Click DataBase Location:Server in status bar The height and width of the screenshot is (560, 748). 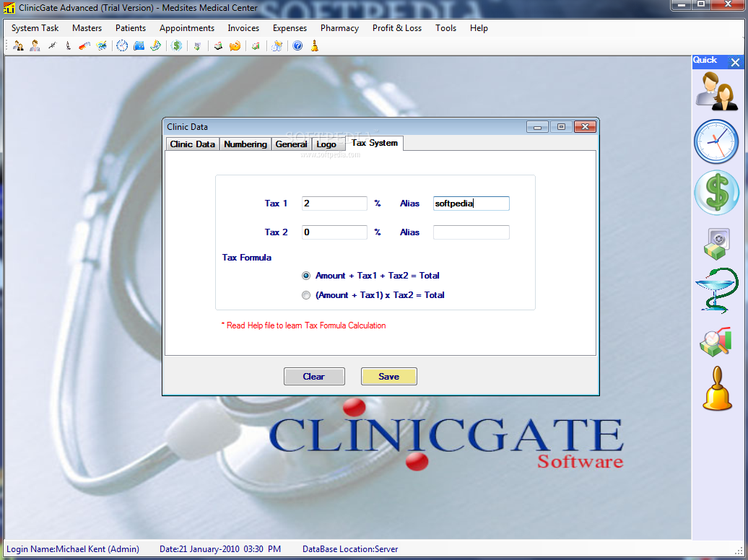click(x=350, y=549)
